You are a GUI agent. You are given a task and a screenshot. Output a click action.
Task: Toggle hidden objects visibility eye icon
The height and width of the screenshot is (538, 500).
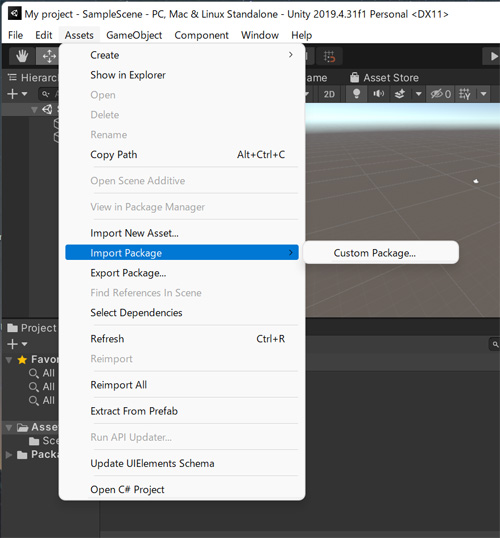point(441,94)
